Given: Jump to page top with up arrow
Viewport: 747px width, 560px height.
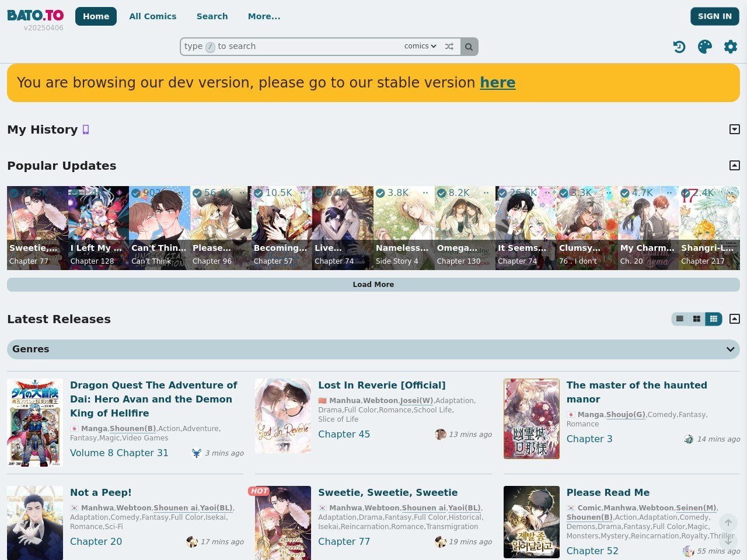Looking at the screenshot, I should point(728,523).
